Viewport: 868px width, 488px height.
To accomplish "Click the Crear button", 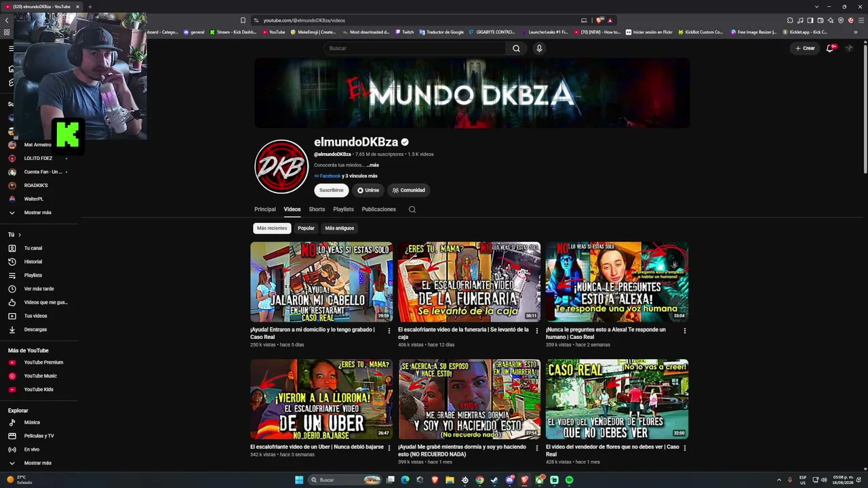I will pyautogui.click(x=805, y=48).
